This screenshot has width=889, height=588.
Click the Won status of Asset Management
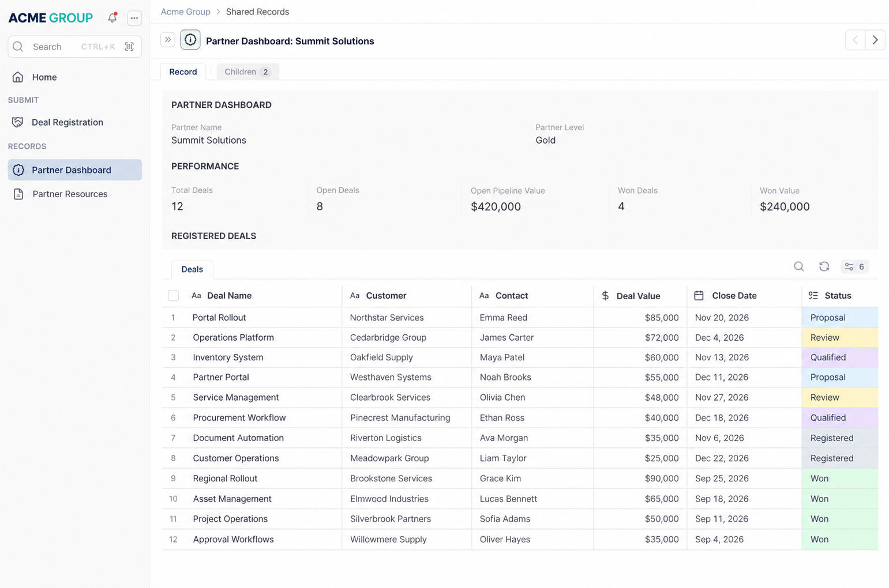(840, 499)
